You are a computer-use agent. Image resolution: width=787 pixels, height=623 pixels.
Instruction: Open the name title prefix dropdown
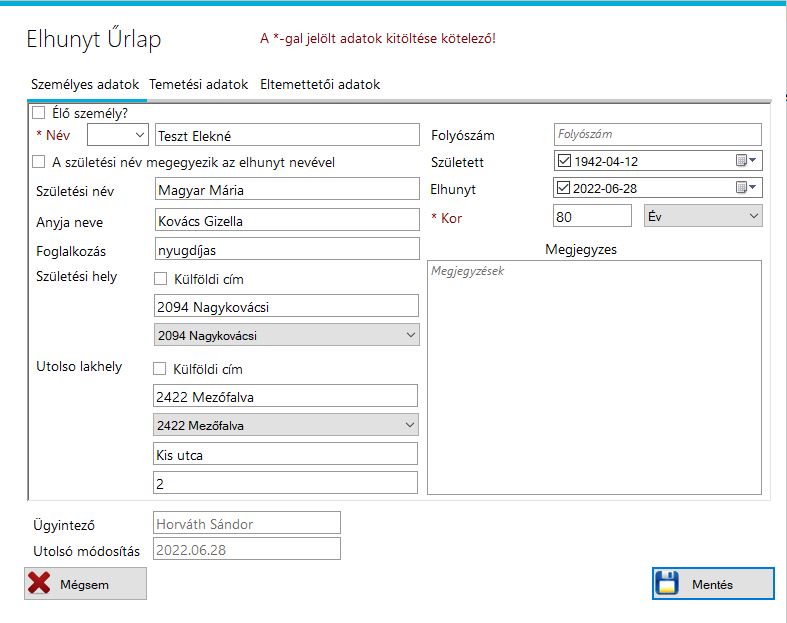pos(118,135)
